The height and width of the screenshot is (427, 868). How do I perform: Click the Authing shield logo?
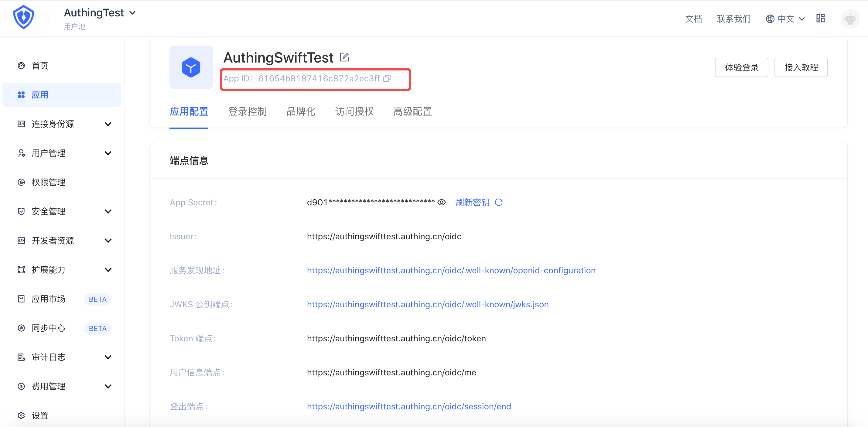coord(24,17)
